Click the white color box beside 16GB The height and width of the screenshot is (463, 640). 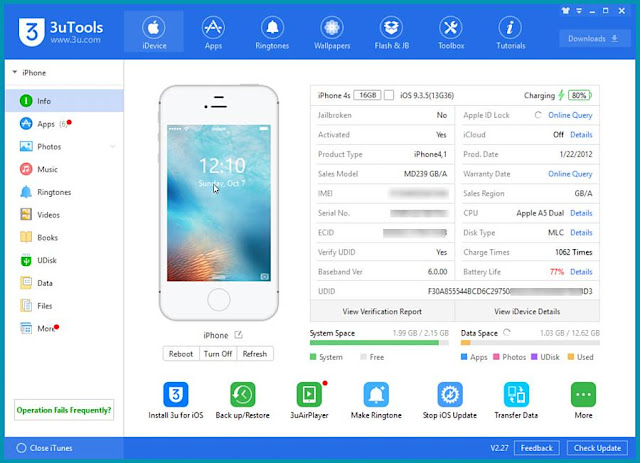389,95
